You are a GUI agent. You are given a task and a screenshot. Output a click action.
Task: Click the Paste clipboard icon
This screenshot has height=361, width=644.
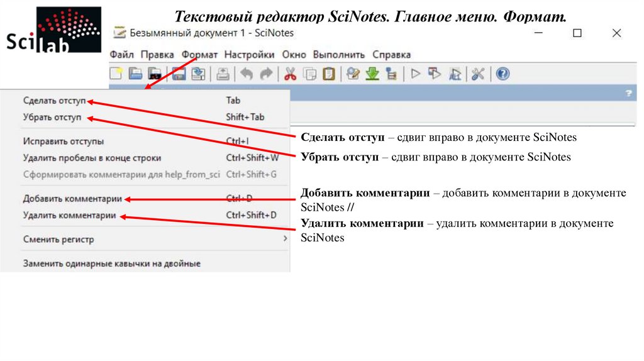(x=328, y=74)
